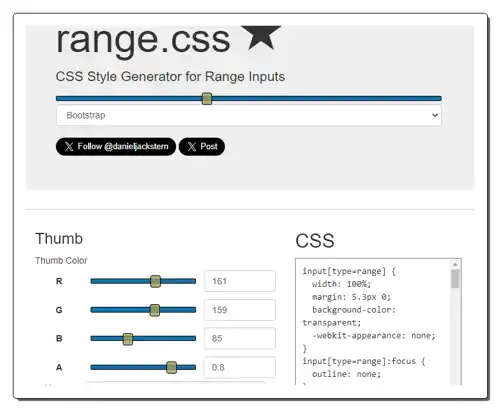Click the CSS output scrollbar thumb
The height and width of the screenshot is (411, 500).
(455, 279)
